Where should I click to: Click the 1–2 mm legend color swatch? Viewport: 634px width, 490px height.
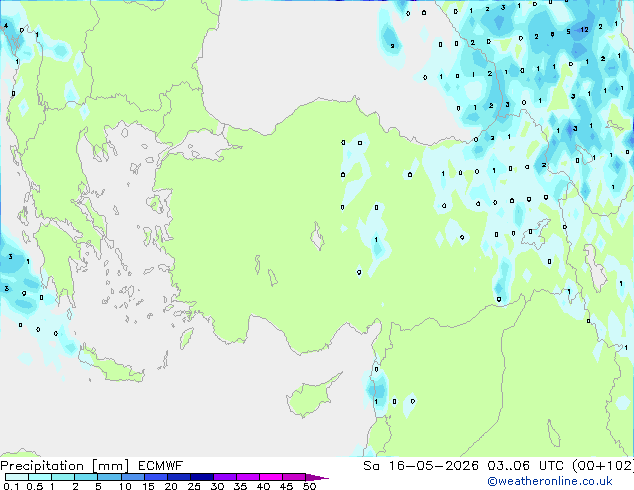[63, 477]
